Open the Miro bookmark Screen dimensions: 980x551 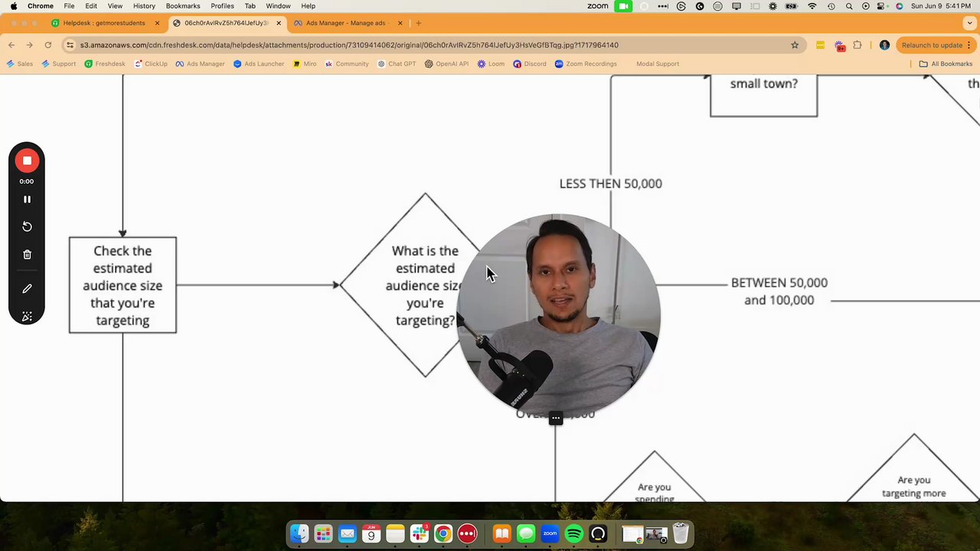tap(305, 64)
